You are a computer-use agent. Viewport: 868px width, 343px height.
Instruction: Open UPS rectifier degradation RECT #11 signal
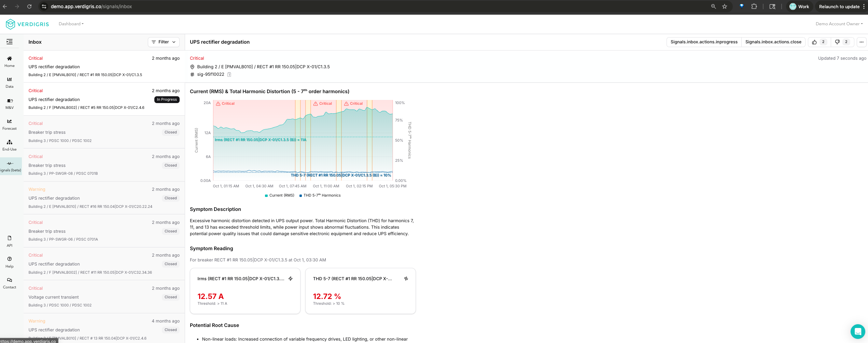click(x=104, y=264)
